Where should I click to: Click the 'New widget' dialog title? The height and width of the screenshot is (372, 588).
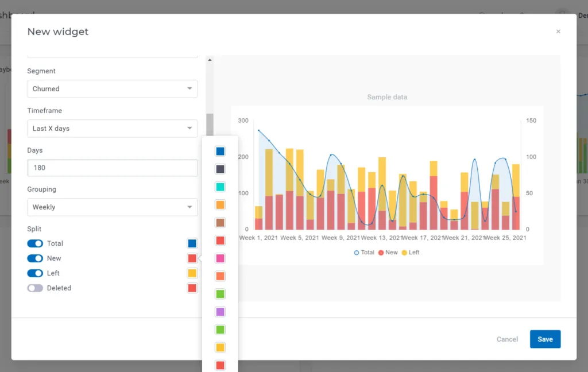pyautogui.click(x=58, y=32)
